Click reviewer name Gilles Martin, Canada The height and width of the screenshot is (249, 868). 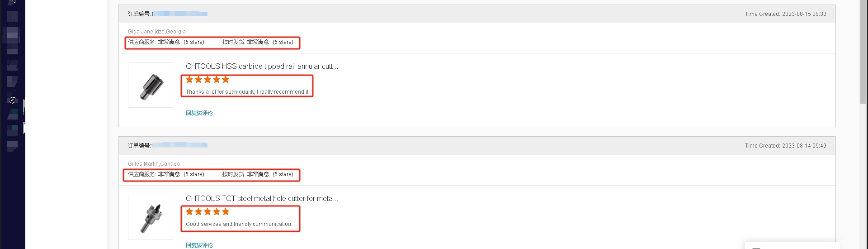(x=154, y=164)
